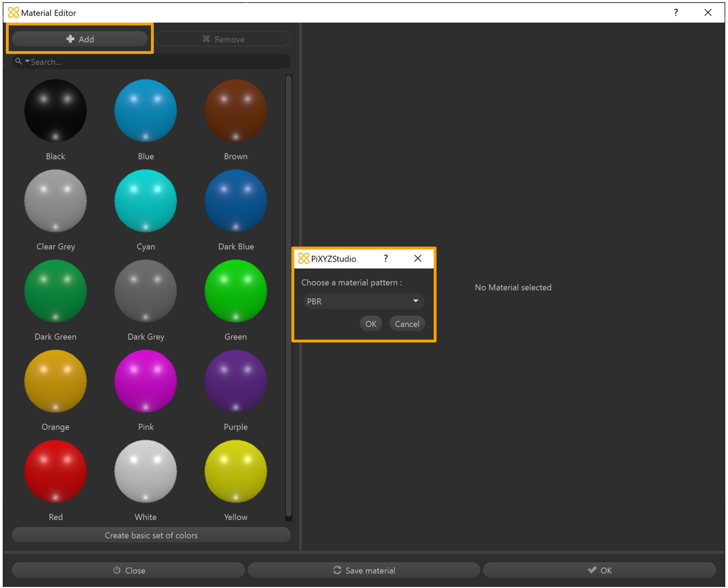Click the Save material button
Screen dimensions: 728x588
point(364,570)
